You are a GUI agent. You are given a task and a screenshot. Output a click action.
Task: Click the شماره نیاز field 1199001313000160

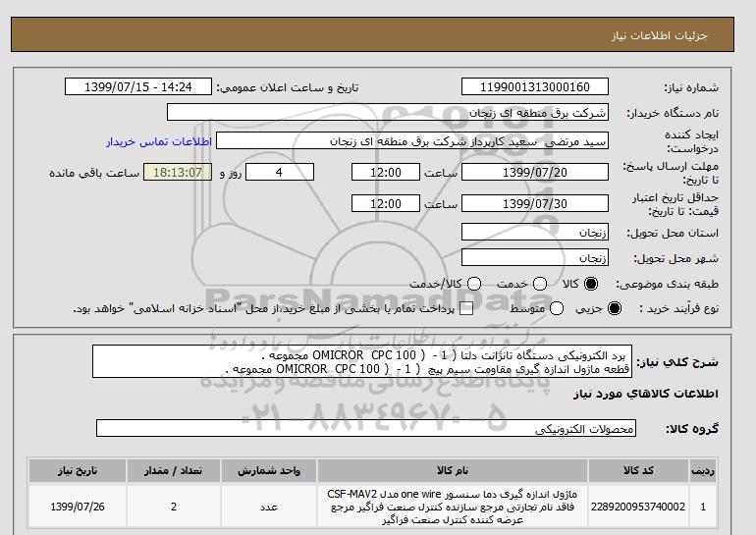[535, 86]
